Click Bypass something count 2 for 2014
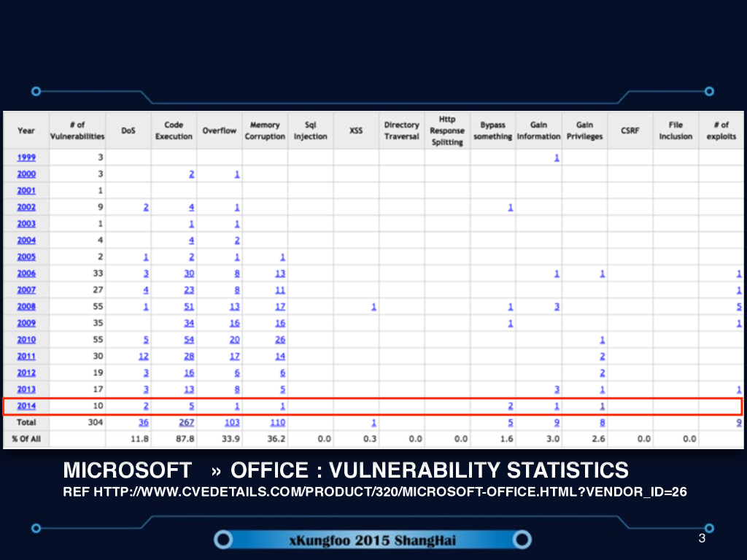This screenshot has width=747, height=560. tap(510, 406)
